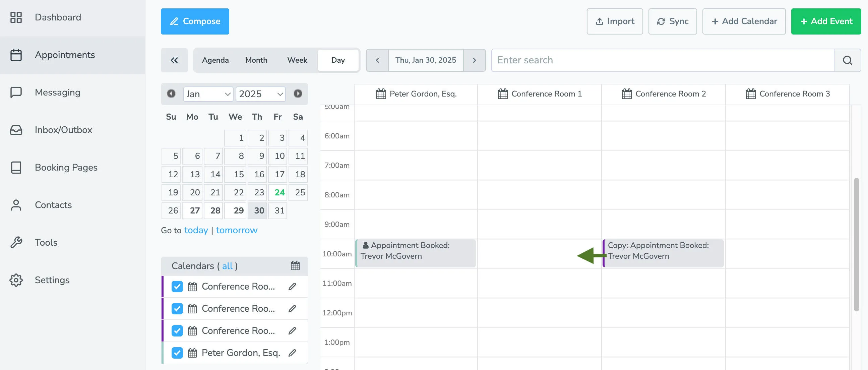The height and width of the screenshot is (370, 868).
Task: Select the Appointments calendar icon
Action: (16, 55)
